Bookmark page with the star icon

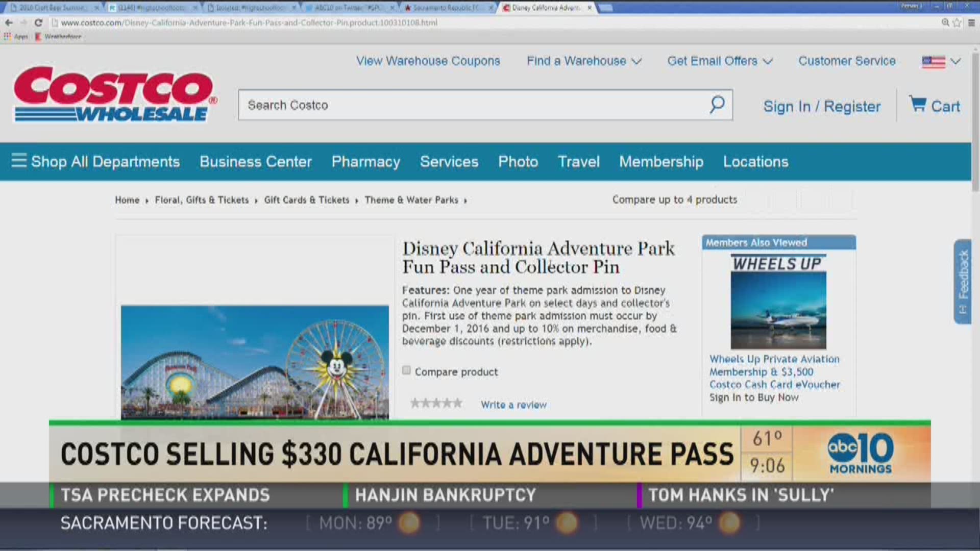point(957,22)
